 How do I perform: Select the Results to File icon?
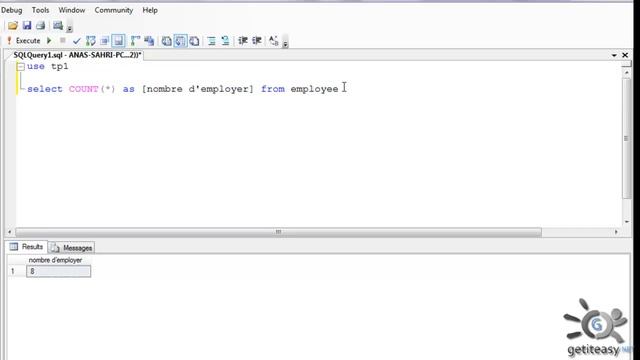(x=194, y=41)
